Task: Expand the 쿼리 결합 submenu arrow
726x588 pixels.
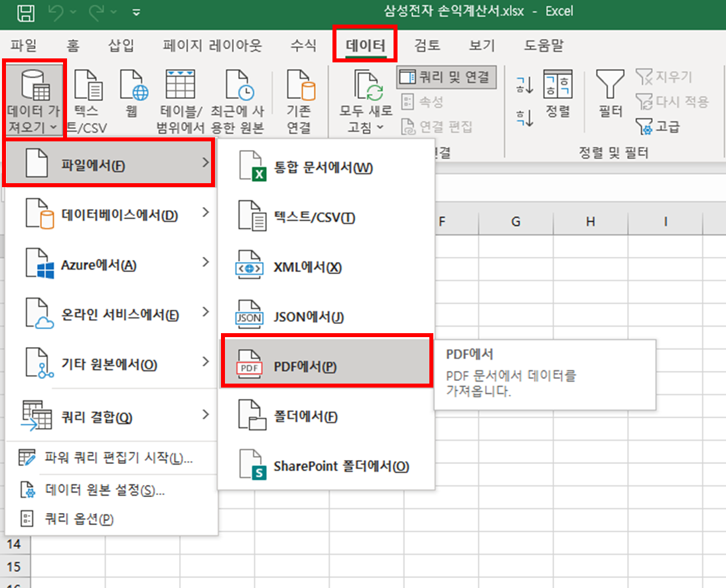Action: (x=206, y=414)
